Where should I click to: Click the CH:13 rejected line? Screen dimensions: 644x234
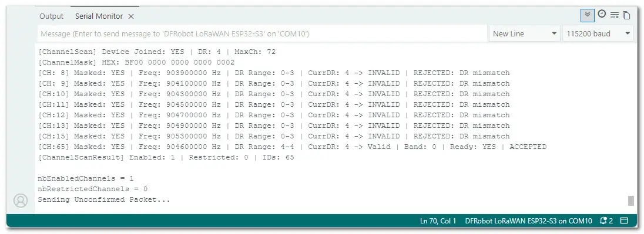[x=274, y=126]
